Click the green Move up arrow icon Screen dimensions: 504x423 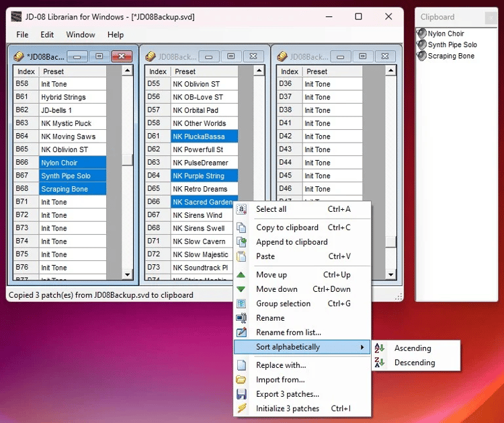coord(241,274)
